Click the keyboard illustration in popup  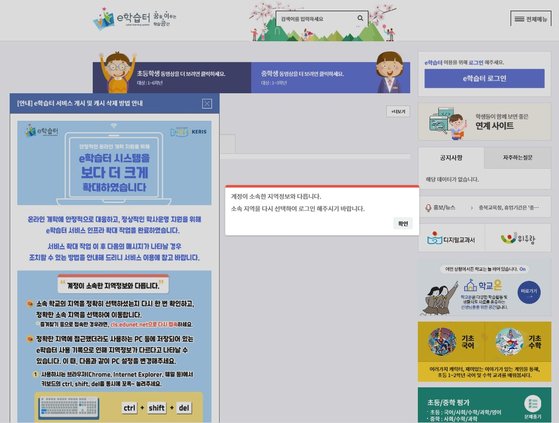click(x=68, y=407)
